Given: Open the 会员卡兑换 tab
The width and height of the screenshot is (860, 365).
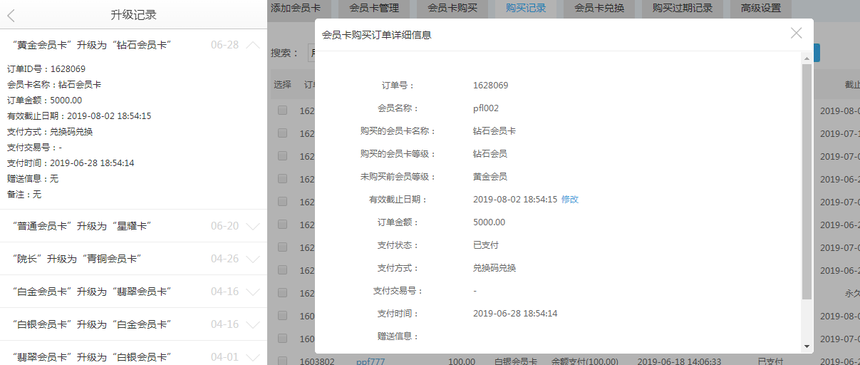Looking at the screenshot, I should (x=599, y=8).
